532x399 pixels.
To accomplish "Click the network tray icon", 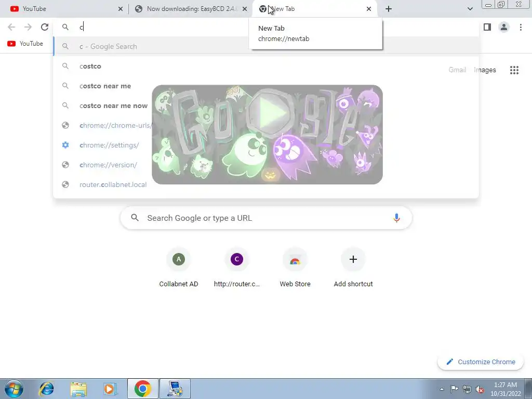I will point(467,389).
